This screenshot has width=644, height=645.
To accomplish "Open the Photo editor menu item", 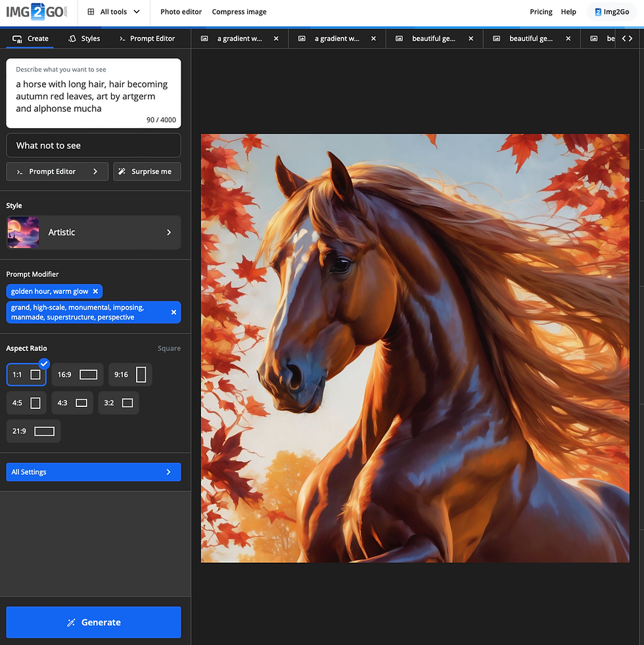I will [180, 11].
